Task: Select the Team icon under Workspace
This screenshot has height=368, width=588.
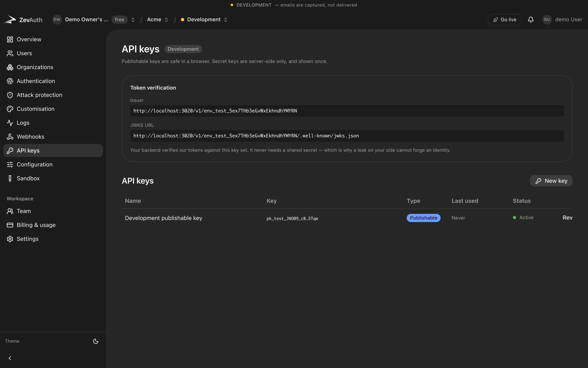Action: coord(10,211)
